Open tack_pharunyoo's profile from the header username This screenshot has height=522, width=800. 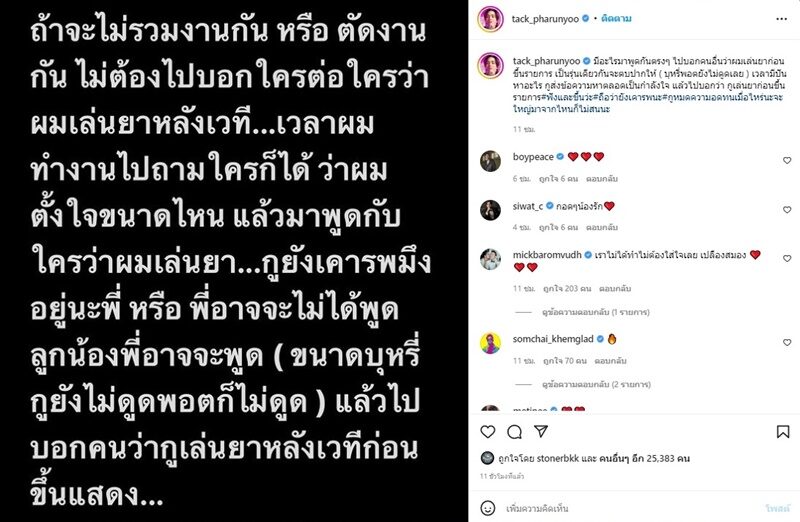point(545,19)
